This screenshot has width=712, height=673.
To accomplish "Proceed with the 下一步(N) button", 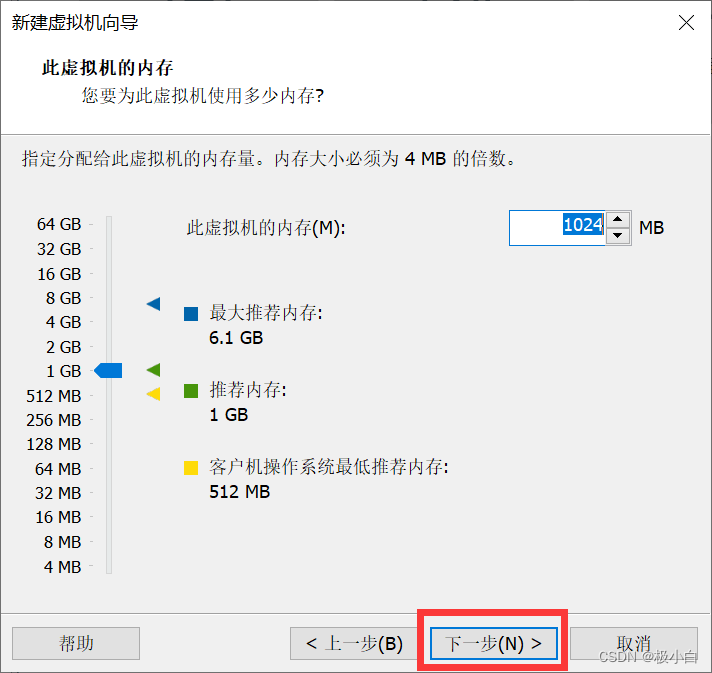I will (494, 643).
